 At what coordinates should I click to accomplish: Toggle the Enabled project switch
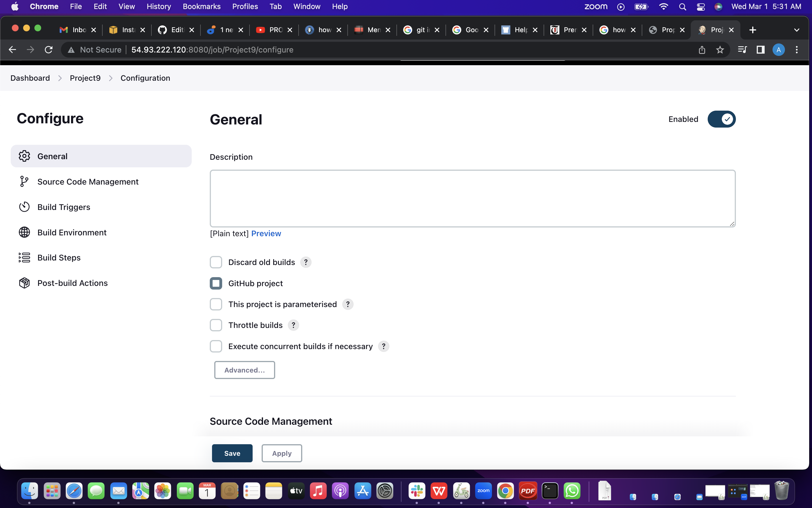(721, 119)
